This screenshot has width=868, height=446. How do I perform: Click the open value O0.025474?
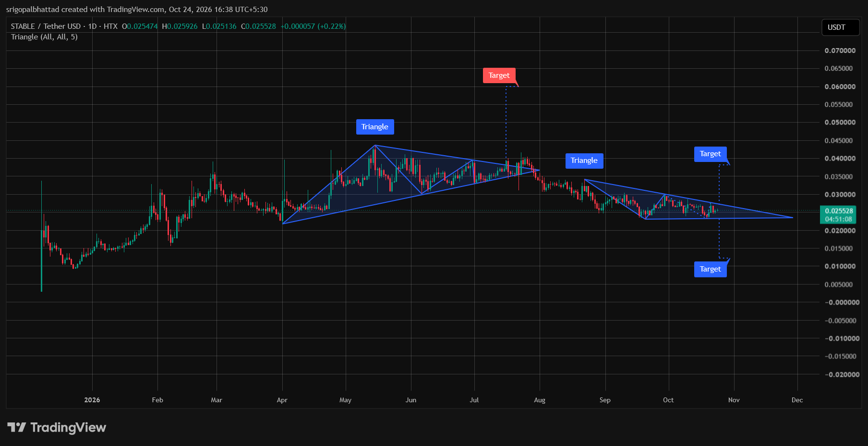point(140,26)
